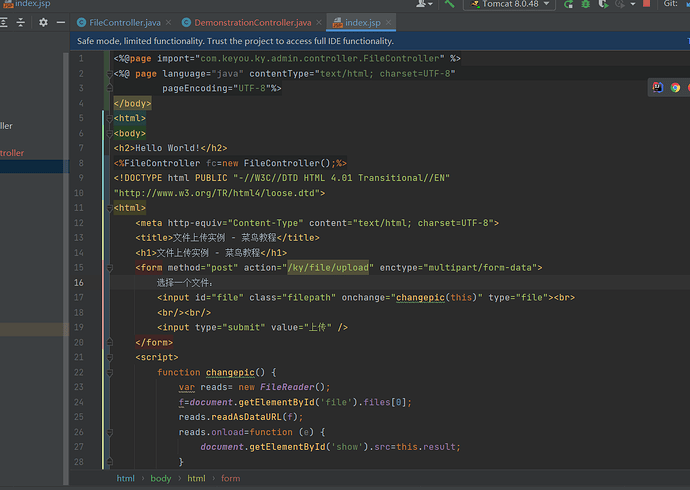Click the greyed-out profiler run icon
This screenshot has width=690, height=490.
pyautogui.click(x=620, y=4)
